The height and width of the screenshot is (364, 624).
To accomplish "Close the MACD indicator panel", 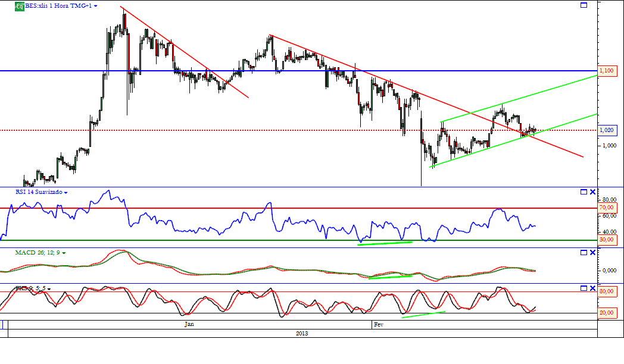I will (x=592, y=252).
